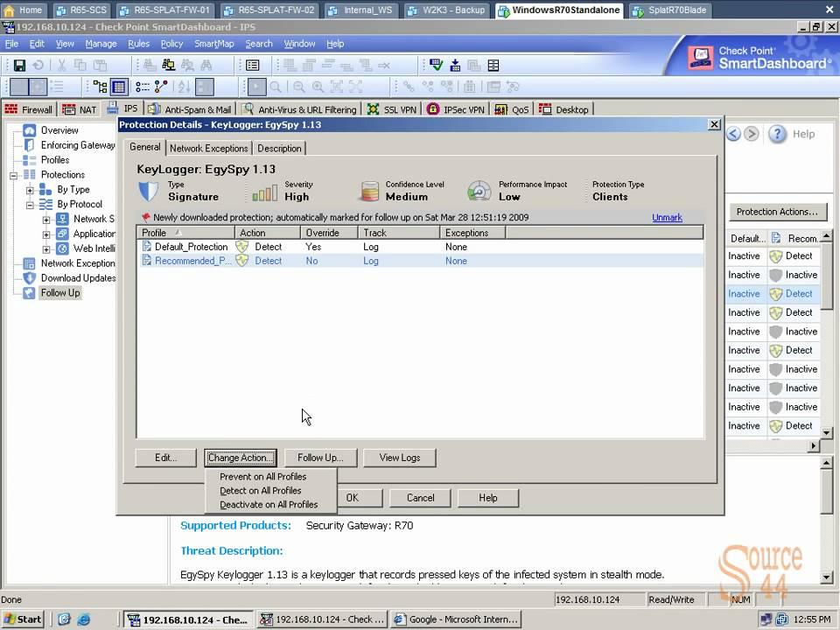Switch to the Network Exceptions tab
The width and height of the screenshot is (840, 630).
[x=209, y=149]
